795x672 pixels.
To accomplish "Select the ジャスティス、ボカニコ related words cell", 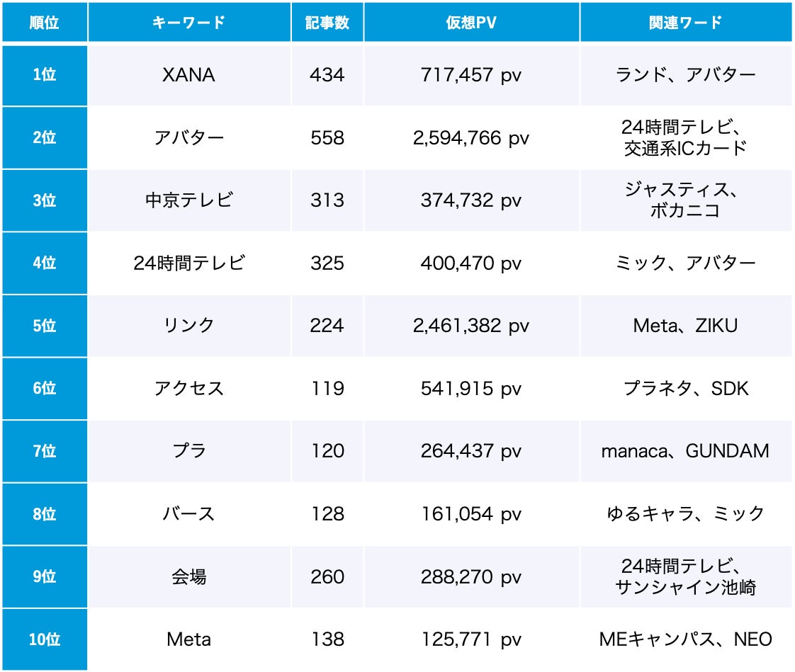I will (685, 200).
